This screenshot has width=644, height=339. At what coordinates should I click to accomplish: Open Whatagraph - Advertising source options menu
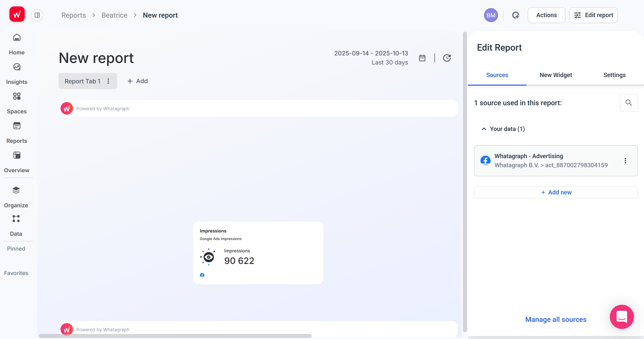click(625, 161)
